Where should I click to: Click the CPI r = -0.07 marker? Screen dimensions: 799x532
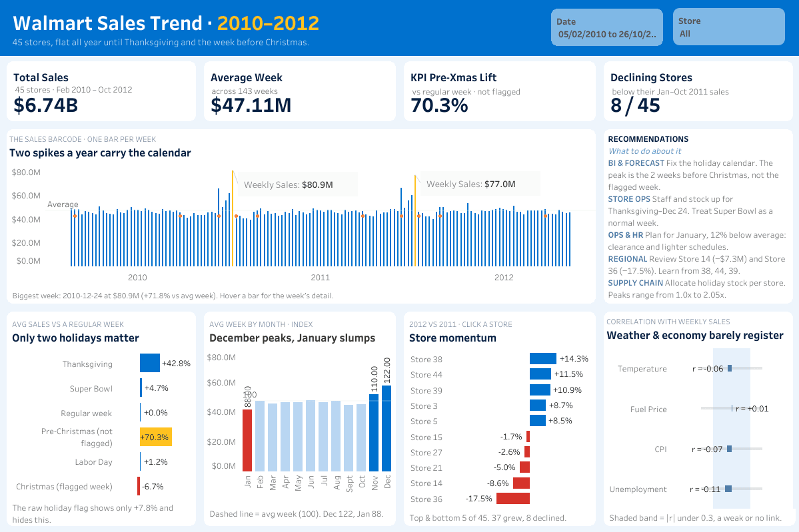point(730,449)
